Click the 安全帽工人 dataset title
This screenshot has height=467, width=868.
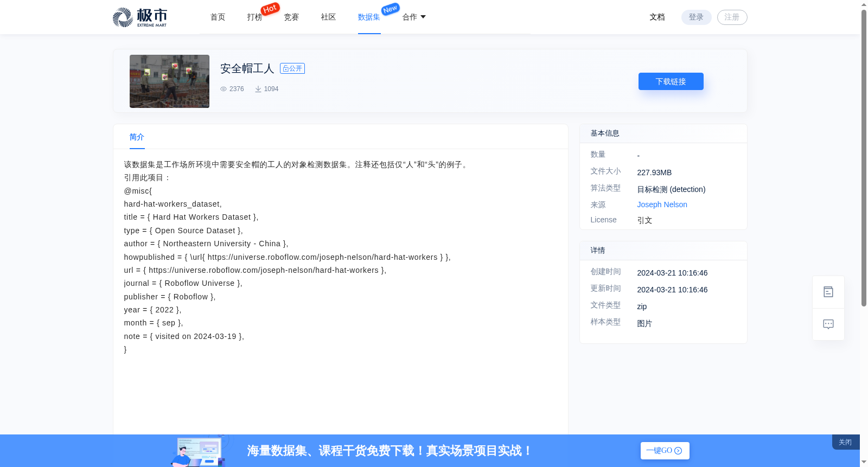(247, 68)
